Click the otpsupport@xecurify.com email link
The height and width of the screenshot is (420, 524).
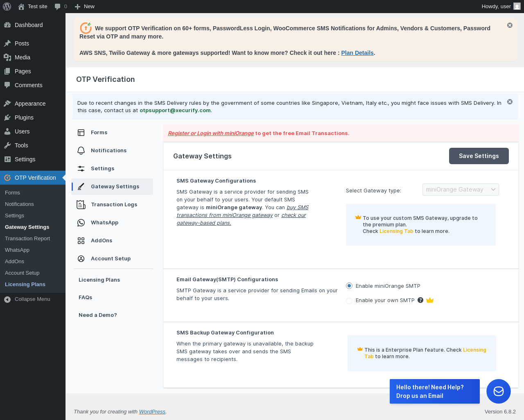pos(175,111)
